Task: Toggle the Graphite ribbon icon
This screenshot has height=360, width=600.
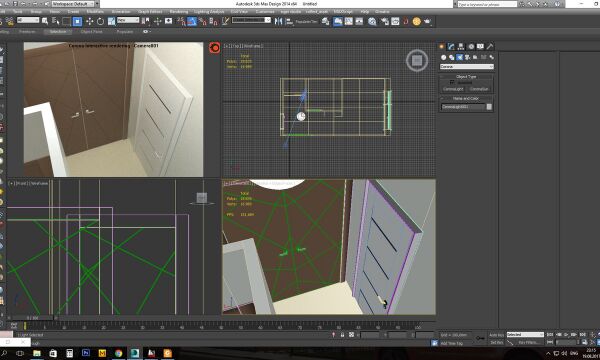Action: tap(338, 21)
